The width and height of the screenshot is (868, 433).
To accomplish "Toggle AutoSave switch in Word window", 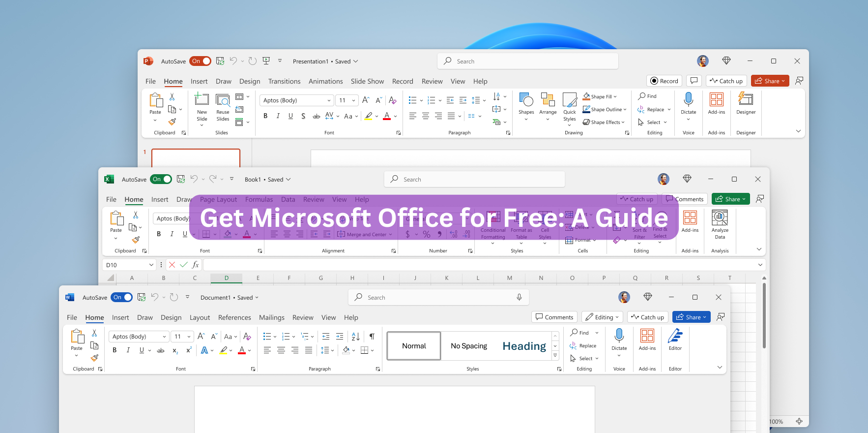I will pos(121,297).
